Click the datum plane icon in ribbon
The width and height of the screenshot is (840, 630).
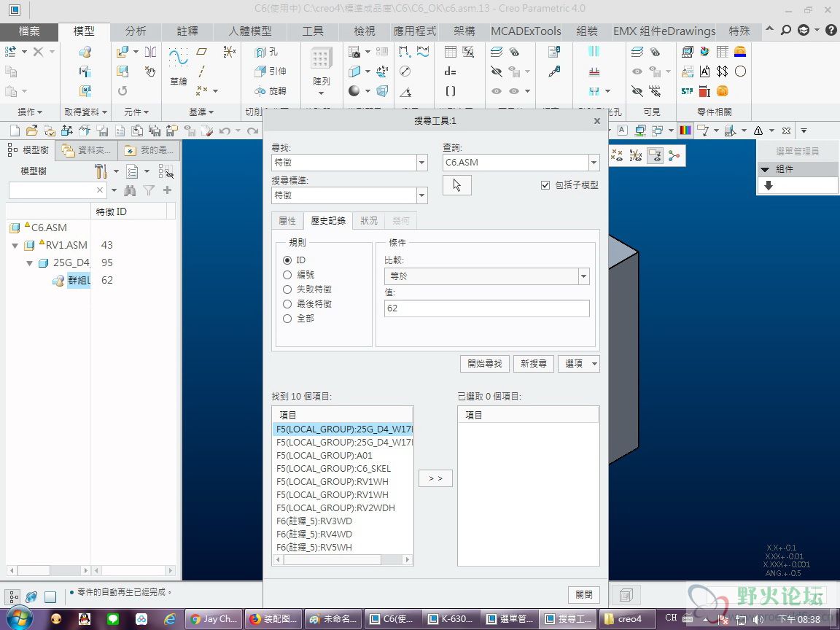pyautogui.click(x=201, y=52)
